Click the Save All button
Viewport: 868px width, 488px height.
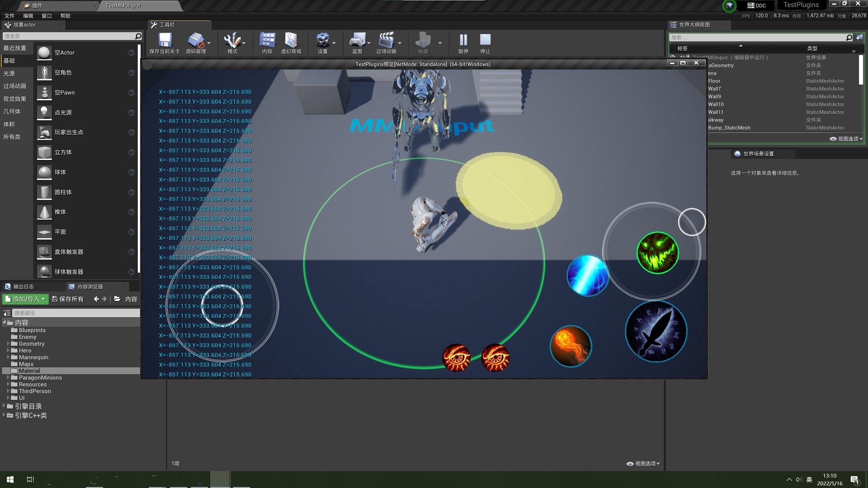tap(68, 299)
